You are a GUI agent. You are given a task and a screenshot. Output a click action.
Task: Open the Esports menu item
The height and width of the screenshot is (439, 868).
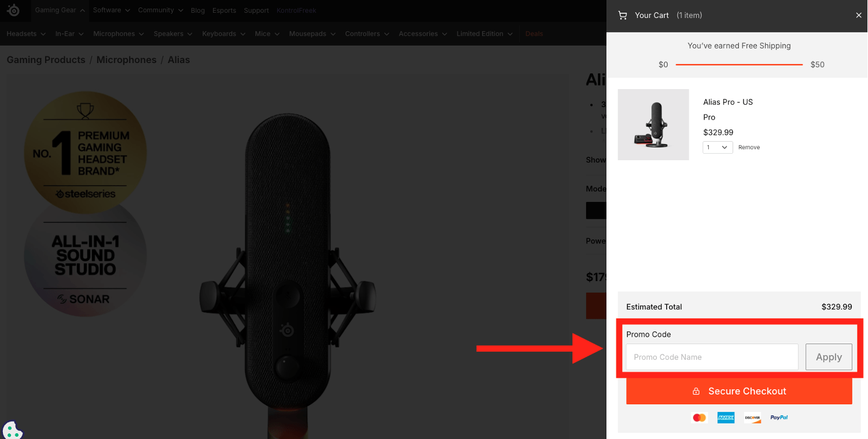224,10
